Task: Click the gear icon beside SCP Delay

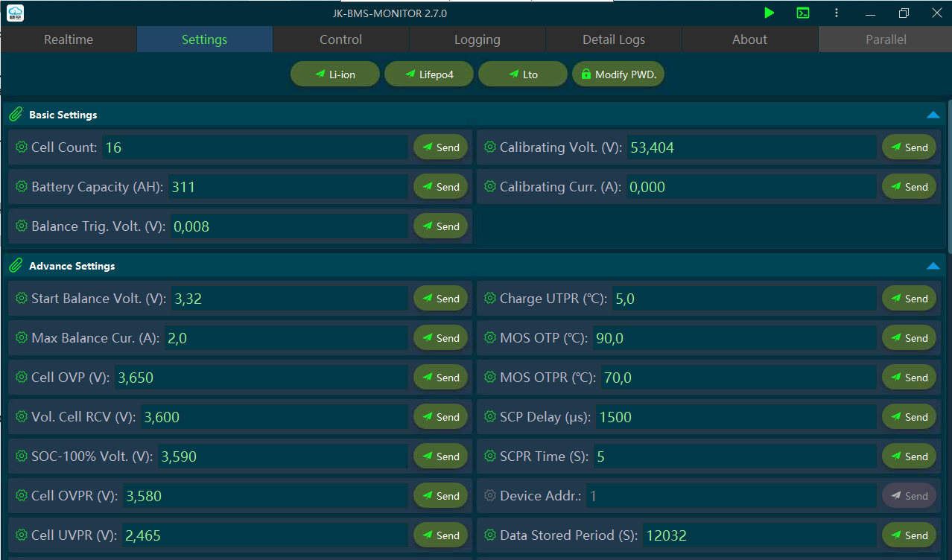Action: coord(490,416)
